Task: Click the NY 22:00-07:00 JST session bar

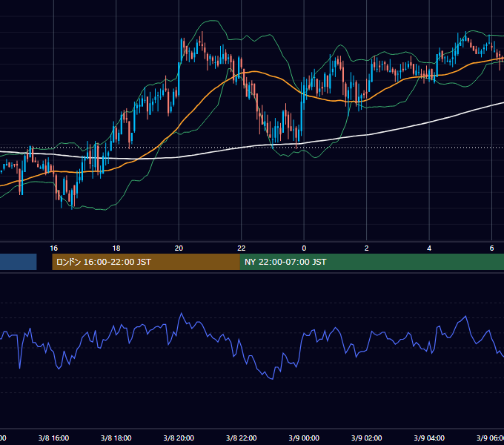Action: click(x=372, y=262)
